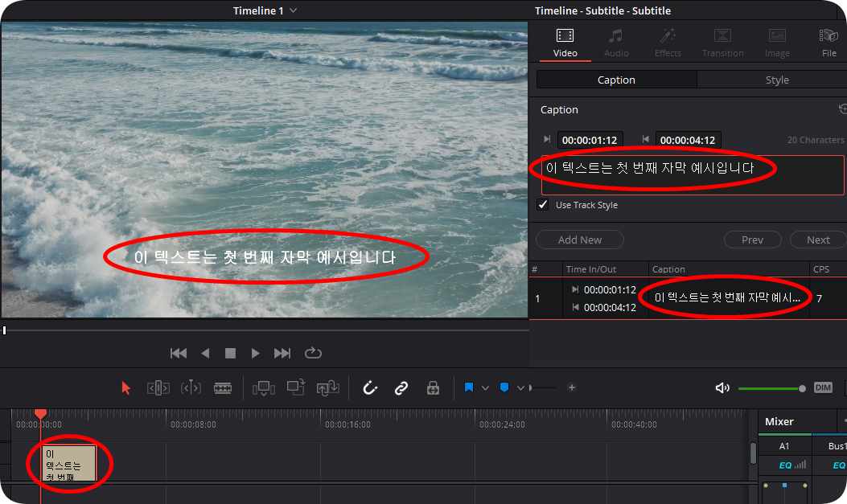Toggle Snapping with the magnet icon

click(x=369, y=387)
